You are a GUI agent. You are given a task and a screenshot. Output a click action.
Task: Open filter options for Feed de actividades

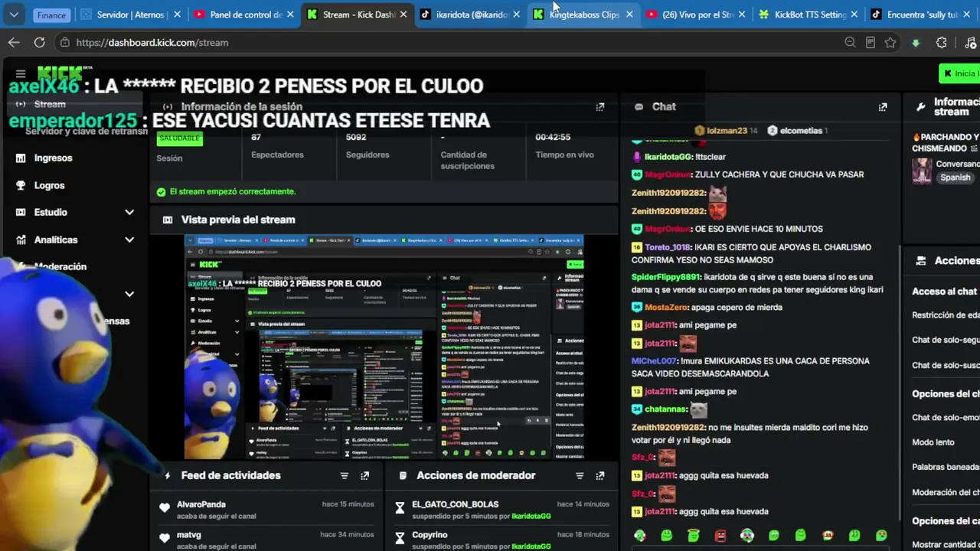(x=345, y=476)
